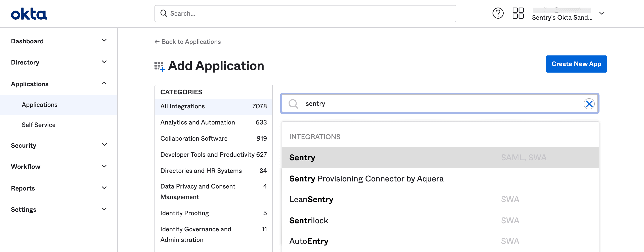
Task: Choose the Collaboration Software category
Action: point(194,138)
